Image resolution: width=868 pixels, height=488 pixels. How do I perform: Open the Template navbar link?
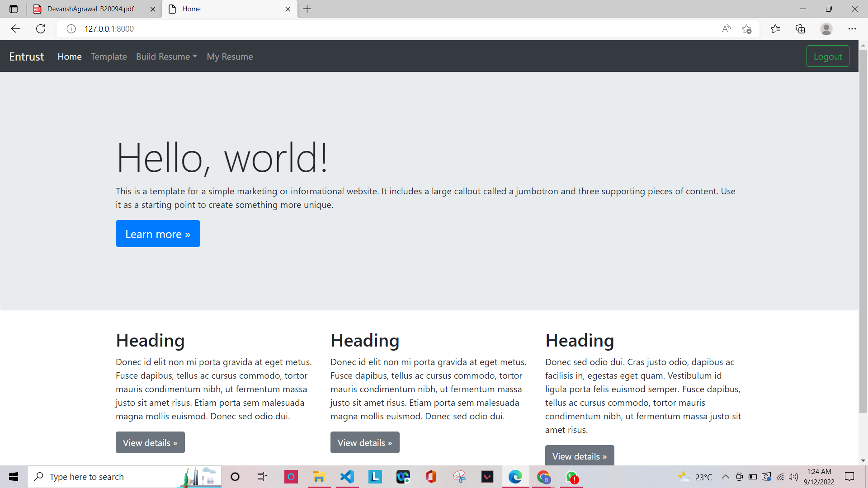tap(109, 56)
